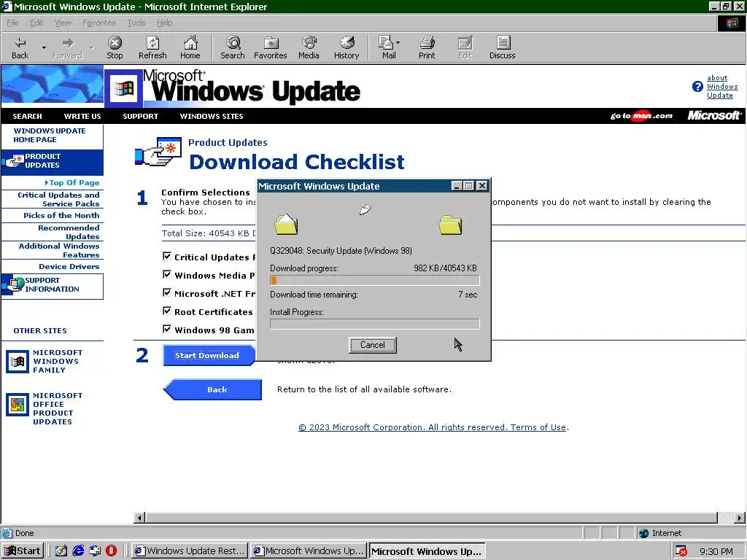Open the about Windows Update link

coord(722,87)
